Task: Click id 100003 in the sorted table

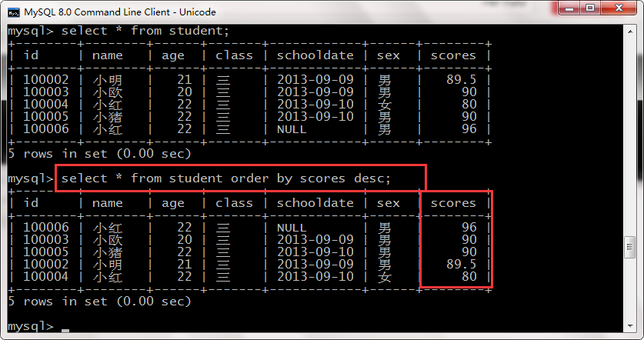Action: [45, 240]
